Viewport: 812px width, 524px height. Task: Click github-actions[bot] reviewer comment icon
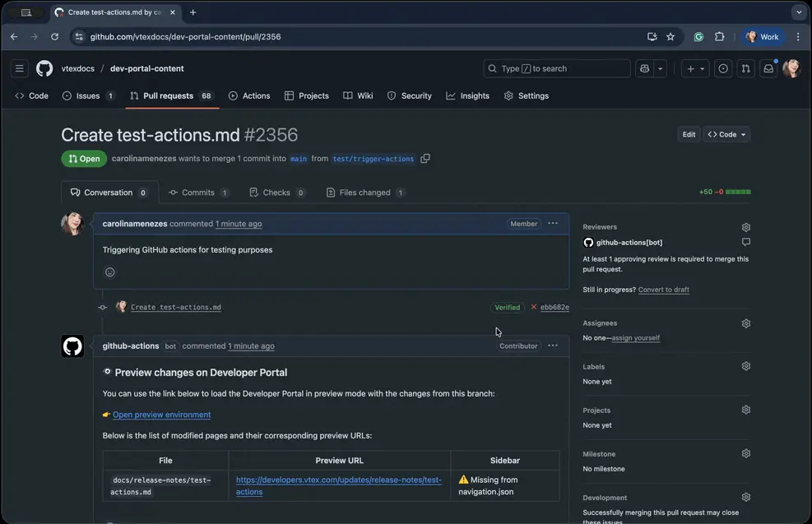(x=745, y=243)
